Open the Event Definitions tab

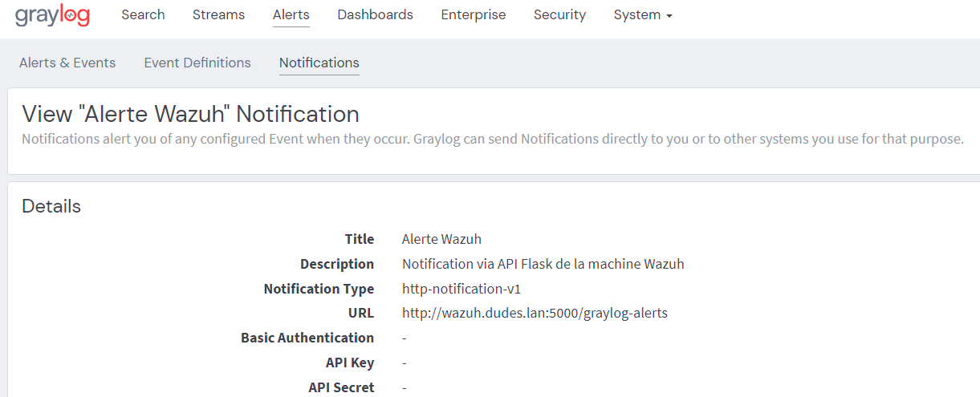(197, 63)
